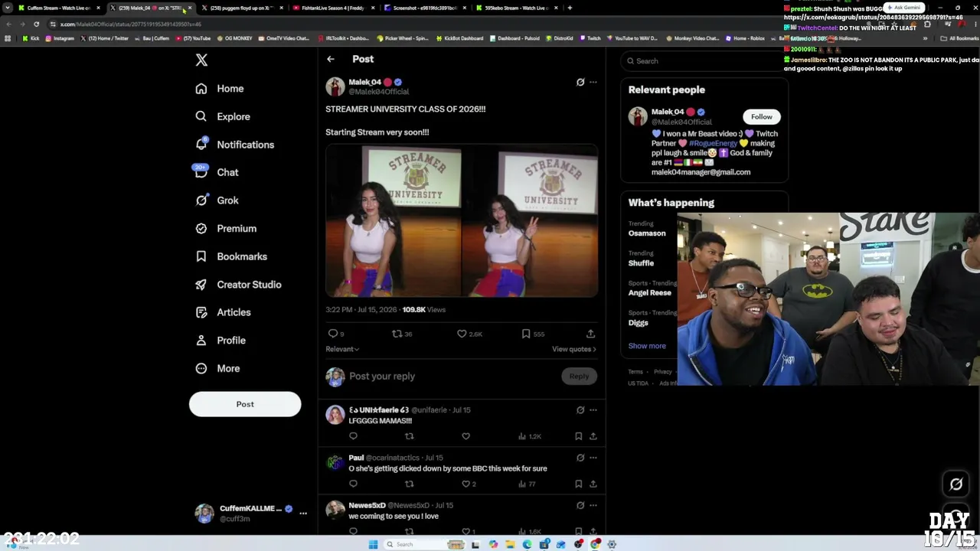Share unifaerie's LFGGGG MAMAS comment
Screen dimensions: 980x551
point(593,436)
